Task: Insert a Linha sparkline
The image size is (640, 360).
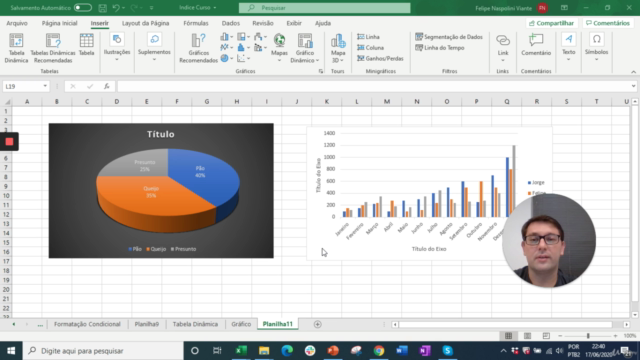Action: [x=368, y=37]
